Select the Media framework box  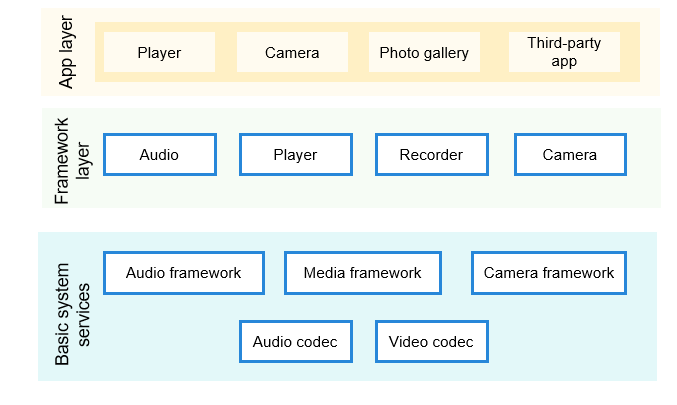[x=362, y=273]
